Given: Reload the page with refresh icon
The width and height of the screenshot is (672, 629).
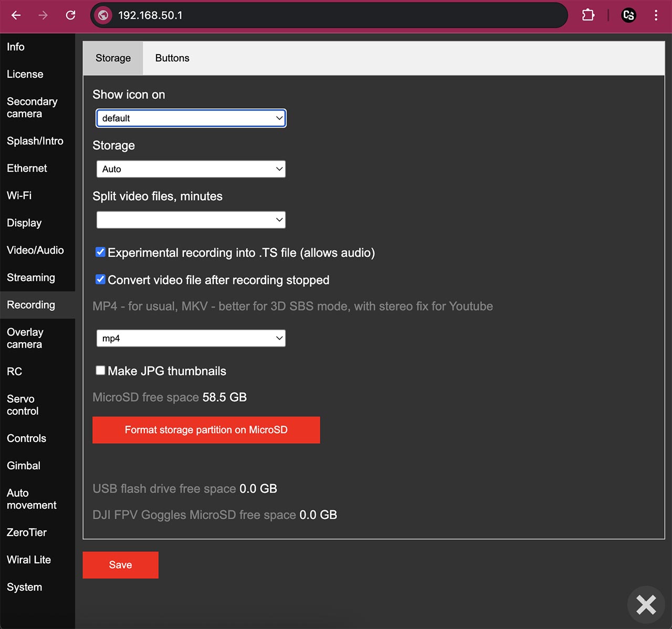Looking at the screenshot, I should 70,15.
